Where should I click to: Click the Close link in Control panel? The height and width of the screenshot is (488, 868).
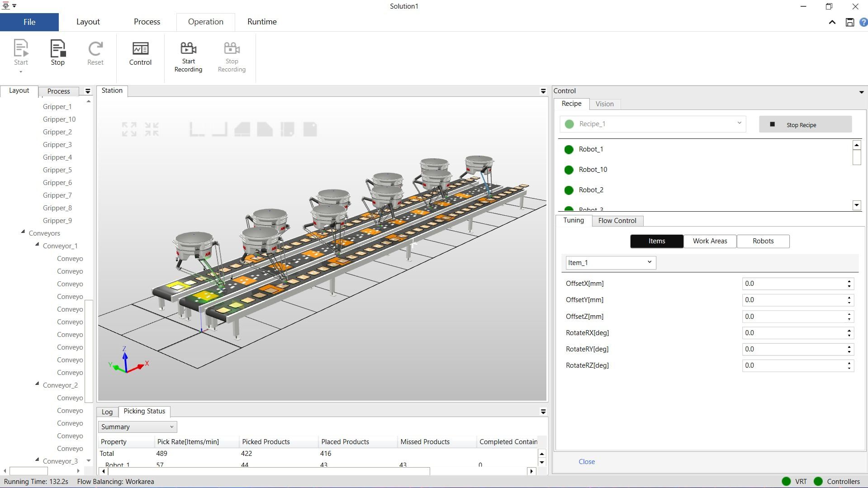pyautogui.click(x=587, y=462)
